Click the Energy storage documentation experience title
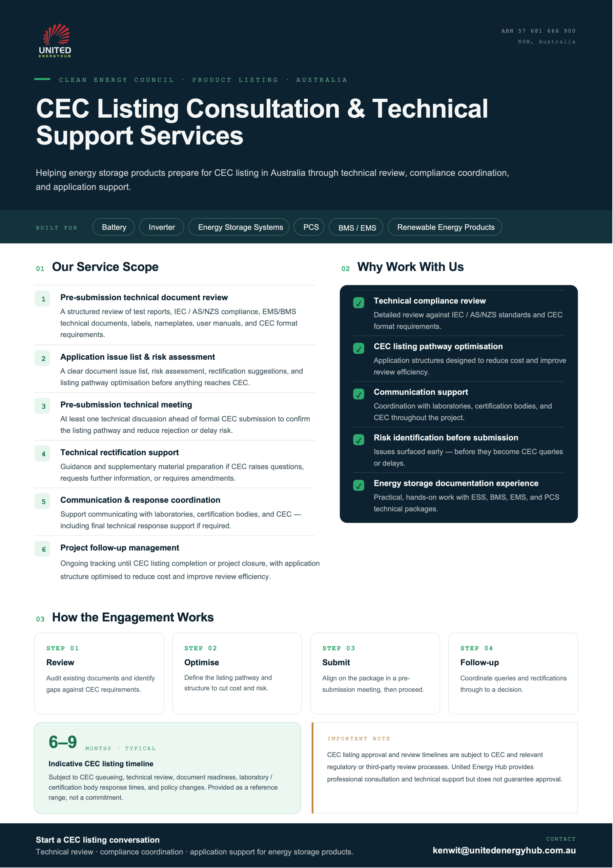This screenshot has width=613, height=868. coord(456,483)
